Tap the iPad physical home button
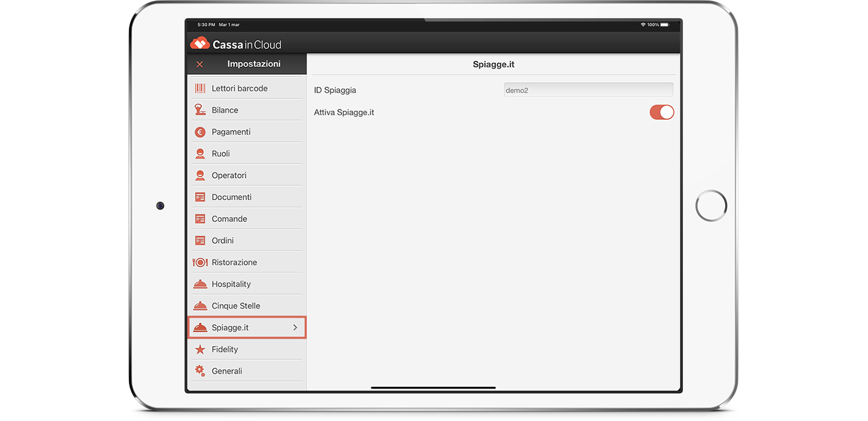Screen dimensions: 868x421 (x=711, y=206)
